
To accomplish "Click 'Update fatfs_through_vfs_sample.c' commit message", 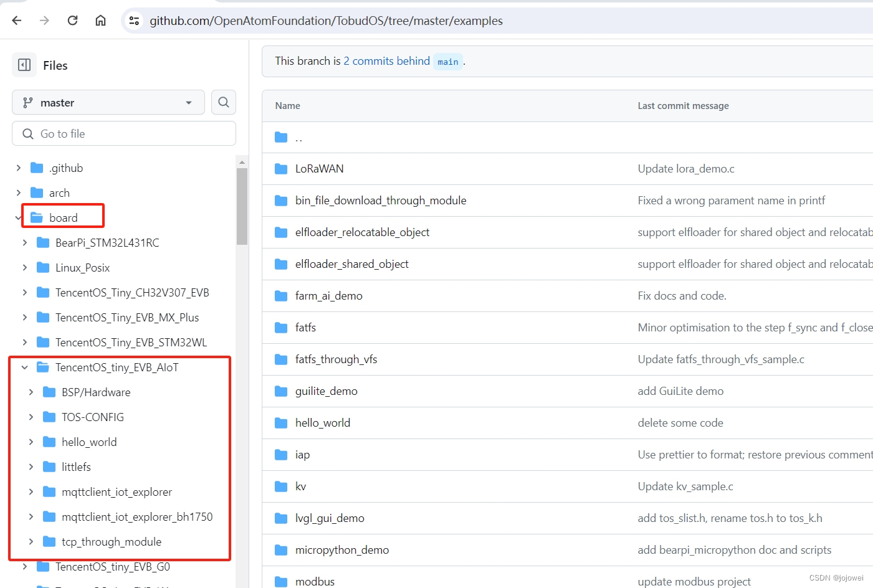I will [721, 359].
